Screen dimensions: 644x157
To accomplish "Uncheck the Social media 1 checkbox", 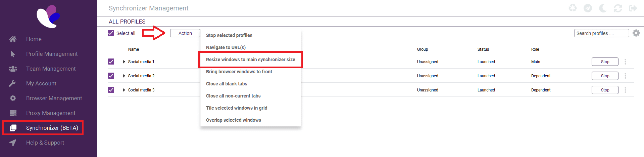I will tap(111, 62).
